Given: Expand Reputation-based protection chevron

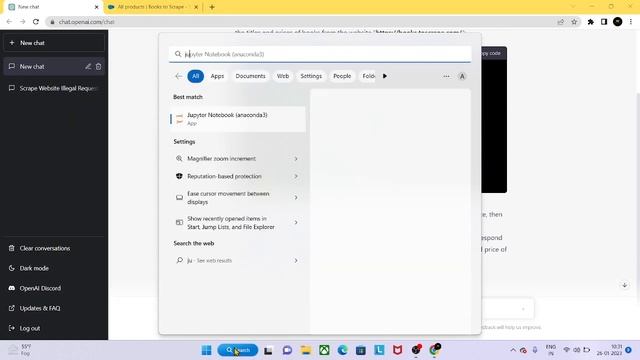Looking at the screenshot, I should tap(296, 176).
